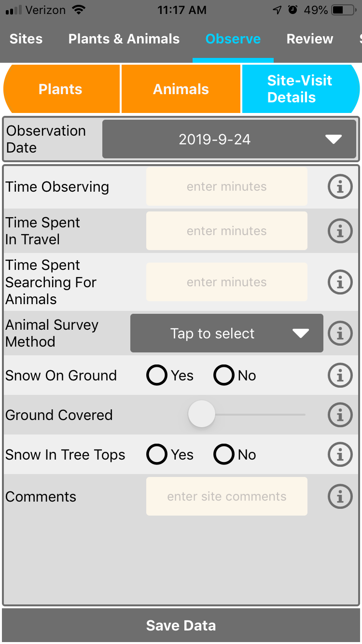Choose Yes for Snow In Tree Tops
362x644 pixels.
coord(157,454)
